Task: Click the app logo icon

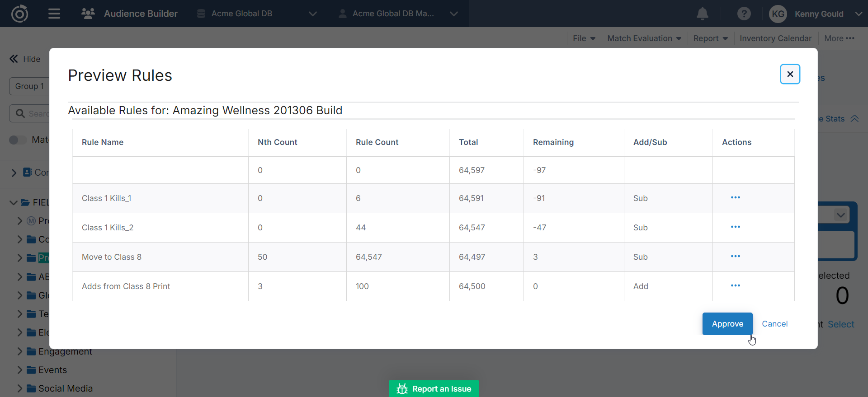Action: click(19, 14)
